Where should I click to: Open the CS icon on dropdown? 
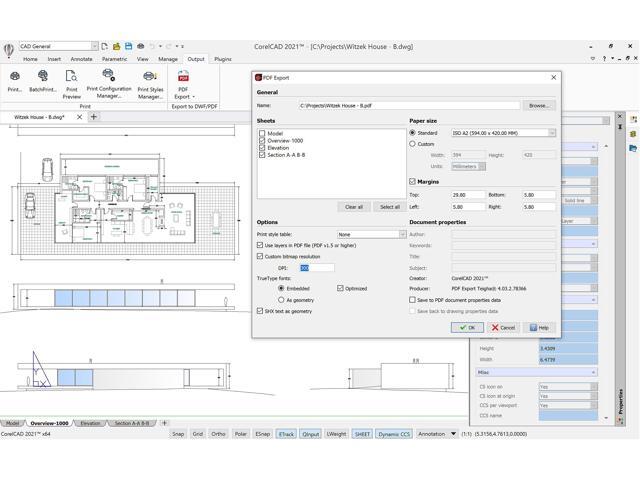coord(594,387)
